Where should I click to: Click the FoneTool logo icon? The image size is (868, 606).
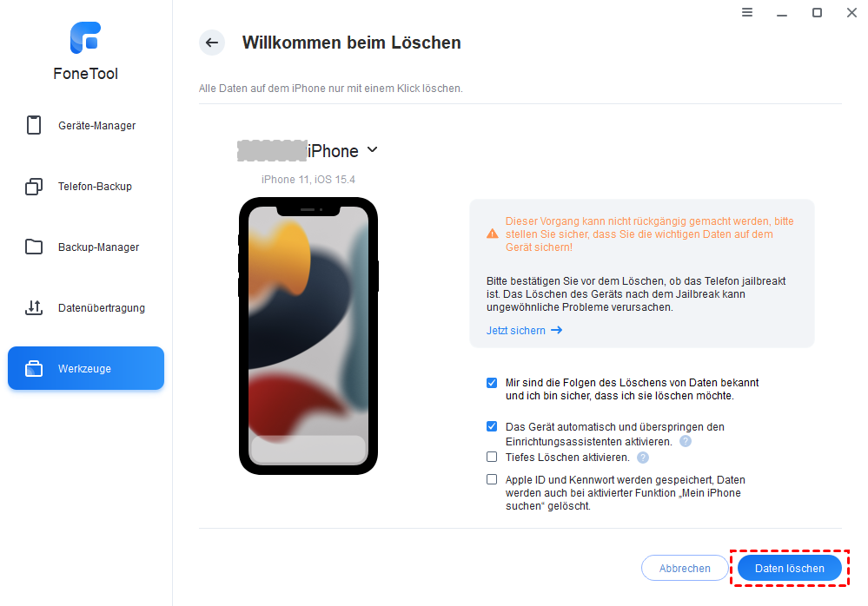85,37
